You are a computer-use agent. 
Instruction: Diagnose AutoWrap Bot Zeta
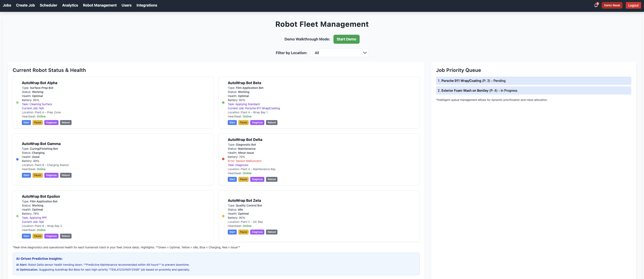coord(257,232)
